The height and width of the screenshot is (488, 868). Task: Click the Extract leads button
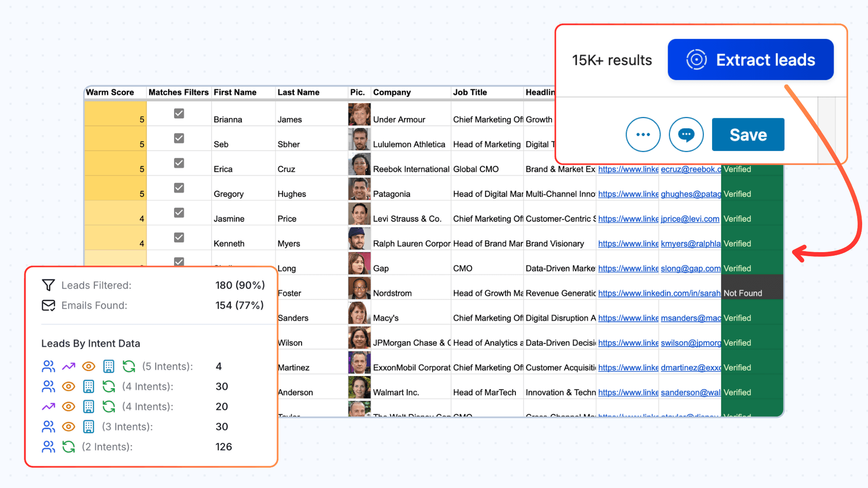(750, 60)
